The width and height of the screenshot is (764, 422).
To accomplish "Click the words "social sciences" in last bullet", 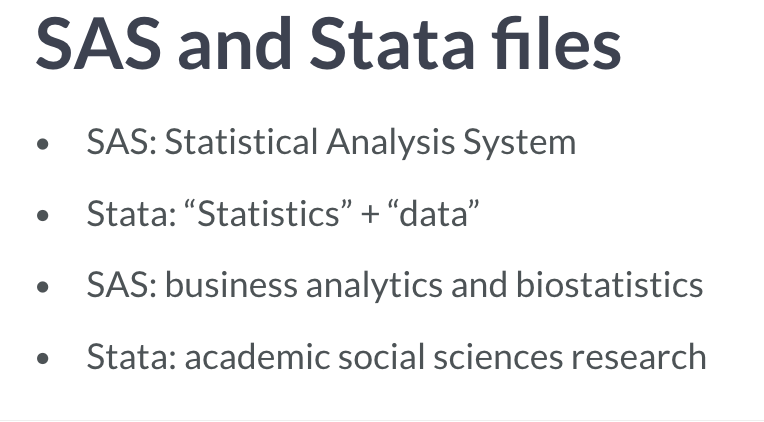I will click(x=451, y=356).
